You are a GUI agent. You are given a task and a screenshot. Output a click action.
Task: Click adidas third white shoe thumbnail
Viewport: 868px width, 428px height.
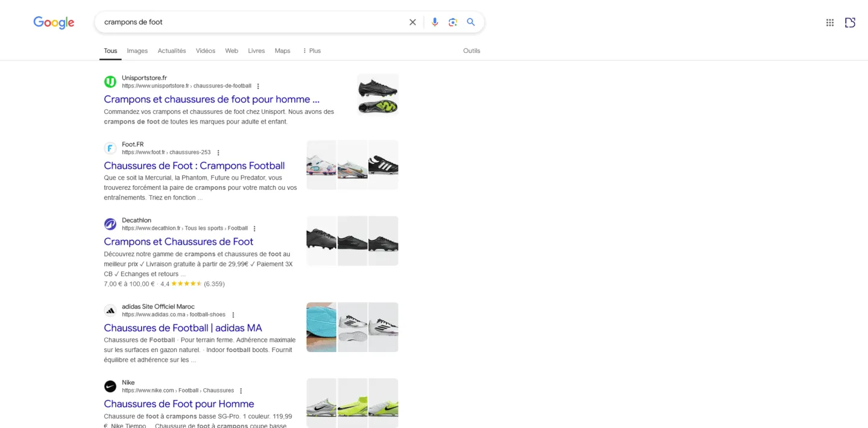click(x=383, y=327)
